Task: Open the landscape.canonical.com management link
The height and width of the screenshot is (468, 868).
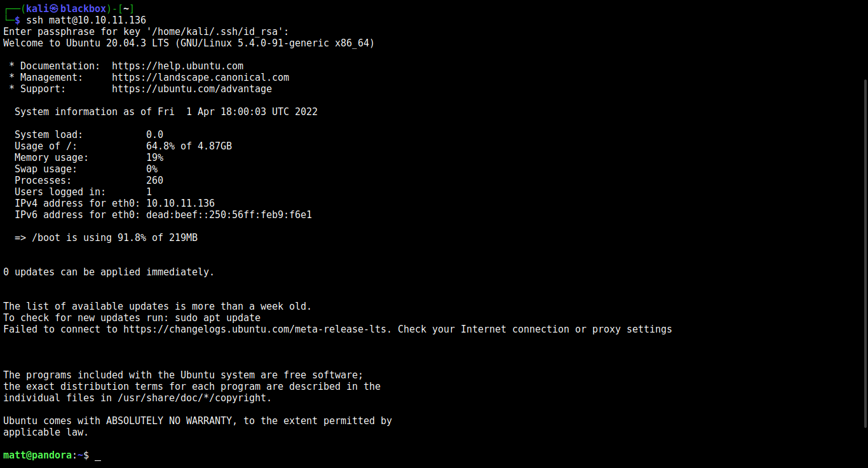Action: pos(200,78)
